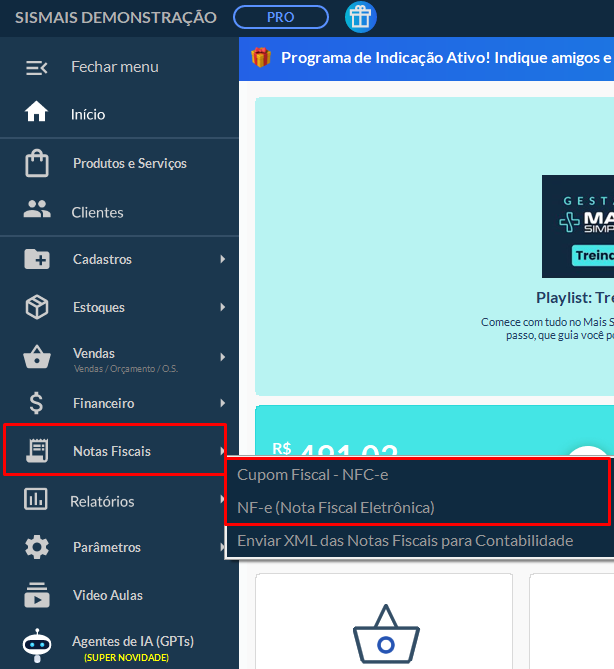
Task: Select Enviar XML das Notas Fiscais
Action: point(404,541)
